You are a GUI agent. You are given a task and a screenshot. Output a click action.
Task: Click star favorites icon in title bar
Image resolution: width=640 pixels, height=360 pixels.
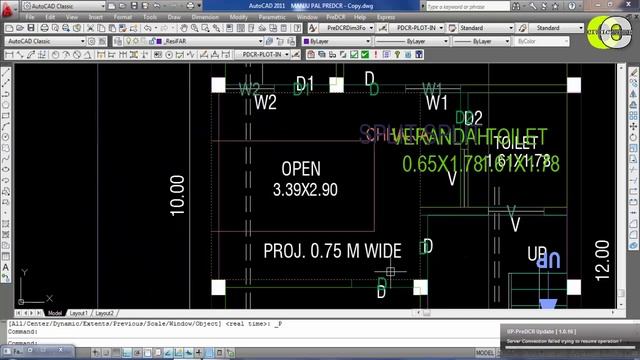(x=555, y=6)
